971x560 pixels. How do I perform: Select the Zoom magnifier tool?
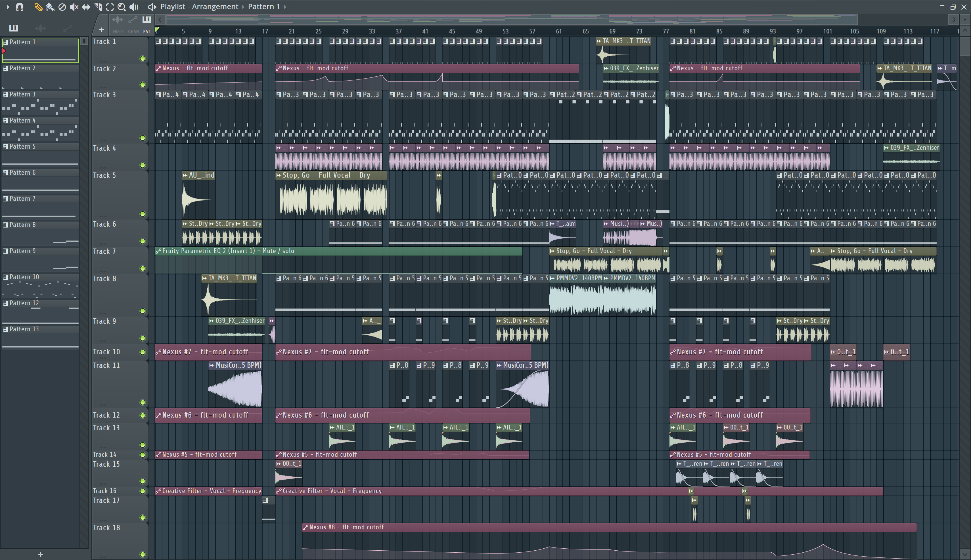[122, 7]
